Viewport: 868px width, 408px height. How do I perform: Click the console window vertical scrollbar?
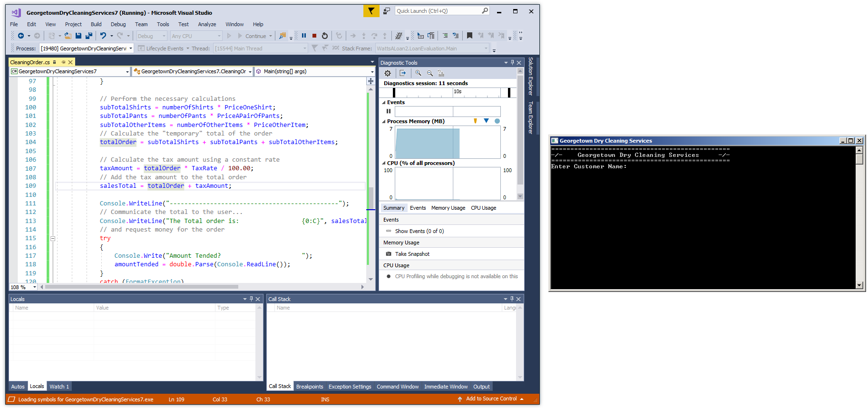pos(859,217)
